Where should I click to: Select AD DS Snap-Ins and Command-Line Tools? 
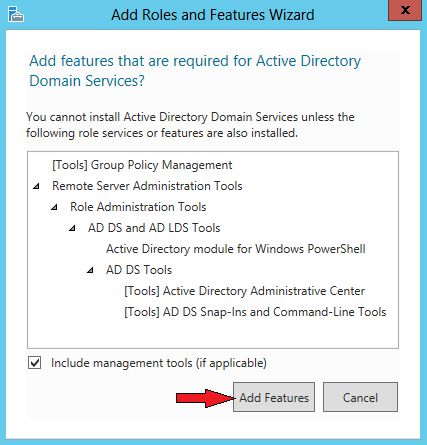[255, 312]
